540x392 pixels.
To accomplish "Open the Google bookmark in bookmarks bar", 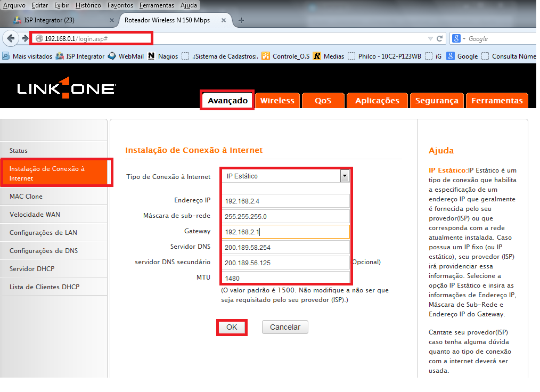I will [462, 56].
